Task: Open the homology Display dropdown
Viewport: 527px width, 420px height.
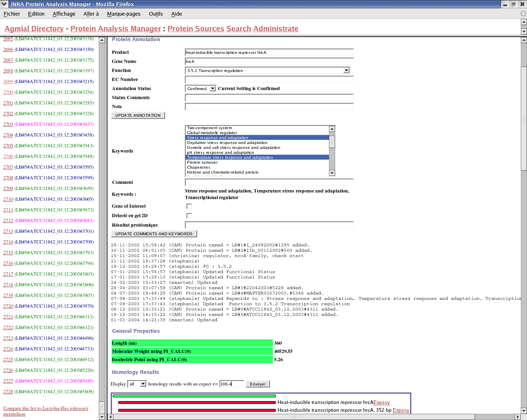Action: (x=143, y=384)
